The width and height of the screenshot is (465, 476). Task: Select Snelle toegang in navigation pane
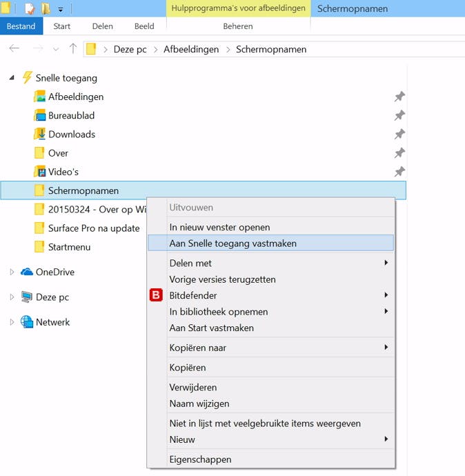pyautogui.click(x=66, y=78)
